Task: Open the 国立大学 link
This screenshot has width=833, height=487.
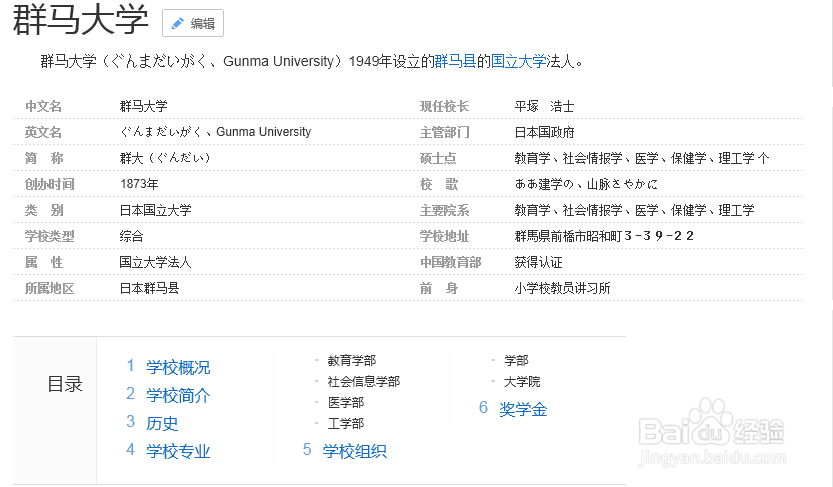Action: [x=518, y=62]
